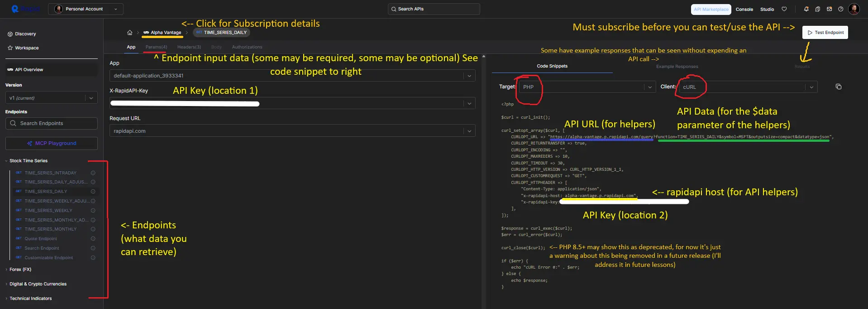Open the favorites heart icon in top bar

pyautogui.click(x=784, y=9)
